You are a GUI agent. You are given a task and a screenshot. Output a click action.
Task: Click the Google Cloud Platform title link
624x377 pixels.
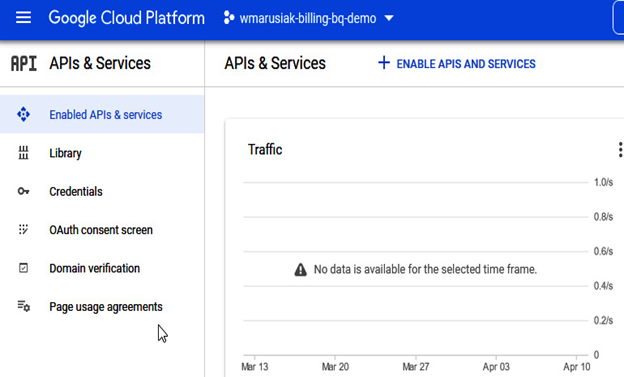tap(127, 18)
